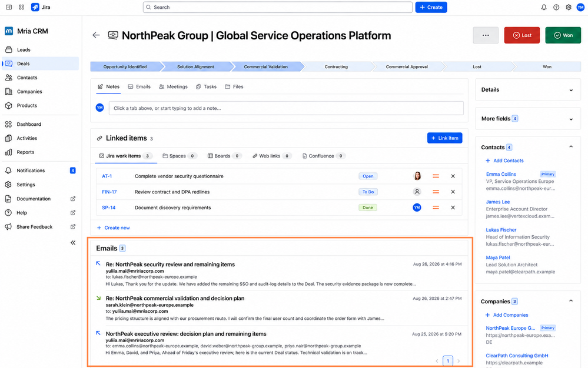The width and height of the screenshot is (588, 368).
Task: Go to previous emails page arrow
Action: [x=437, y=361]
